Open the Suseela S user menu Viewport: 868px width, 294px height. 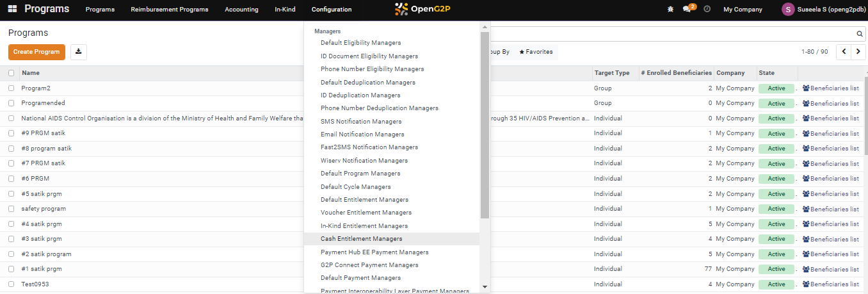[823, 10]
